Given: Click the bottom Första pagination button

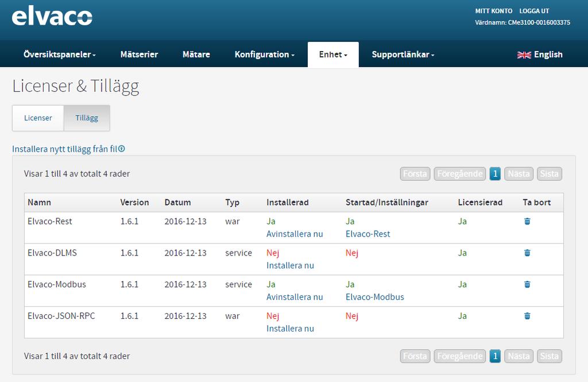Looking at the screenshot, I should tap(415, 356).
